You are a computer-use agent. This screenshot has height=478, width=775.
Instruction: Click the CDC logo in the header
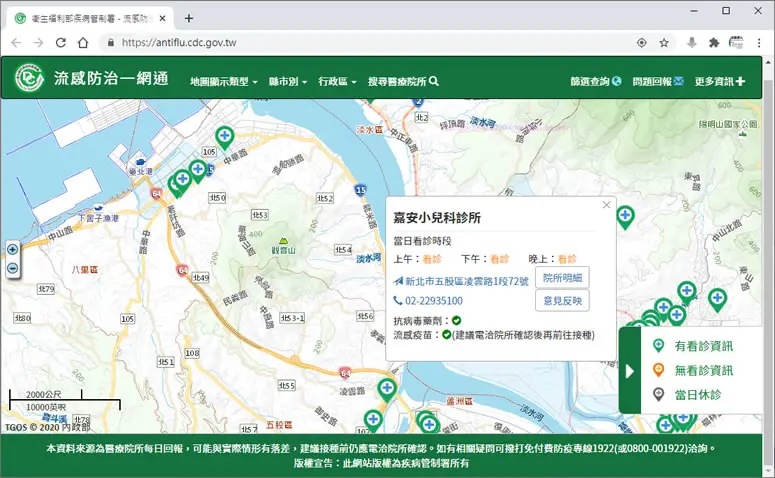[x=30, y=78]
